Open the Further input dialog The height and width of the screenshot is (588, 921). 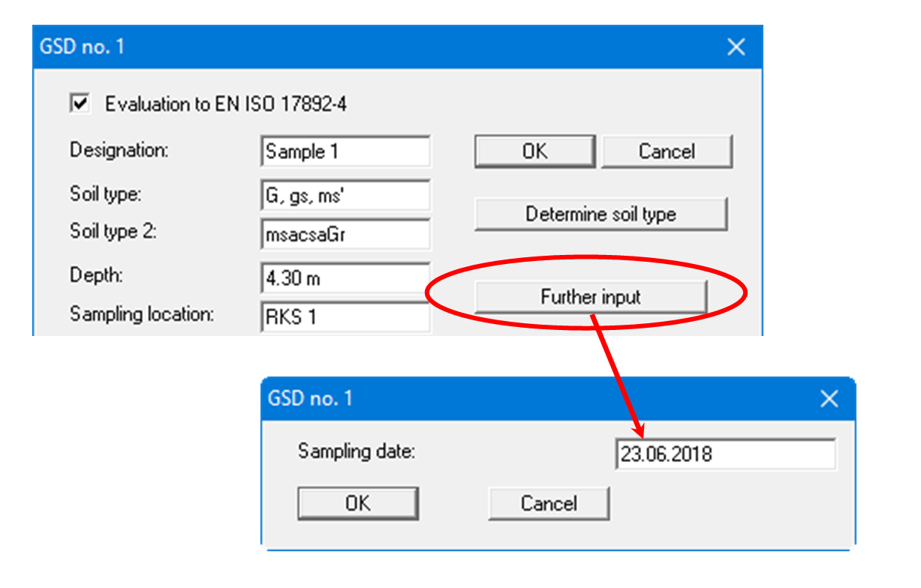click(591, 297)
